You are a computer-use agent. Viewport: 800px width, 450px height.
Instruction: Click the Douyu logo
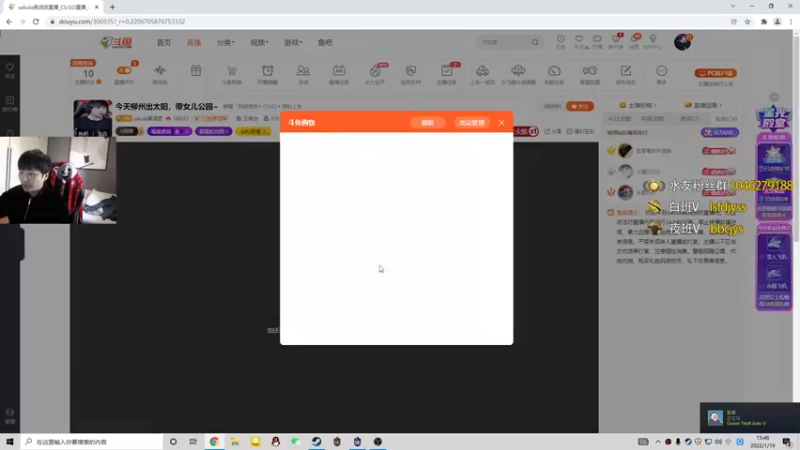click(116, 42)
